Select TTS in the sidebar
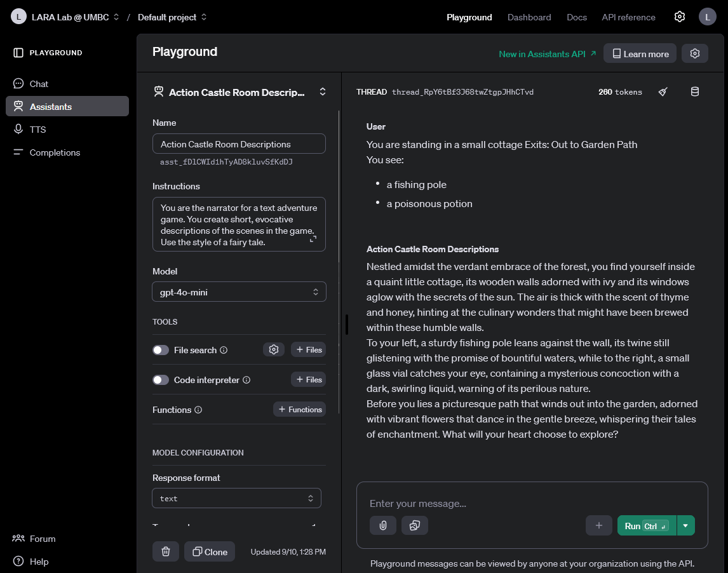 (67, 129)
